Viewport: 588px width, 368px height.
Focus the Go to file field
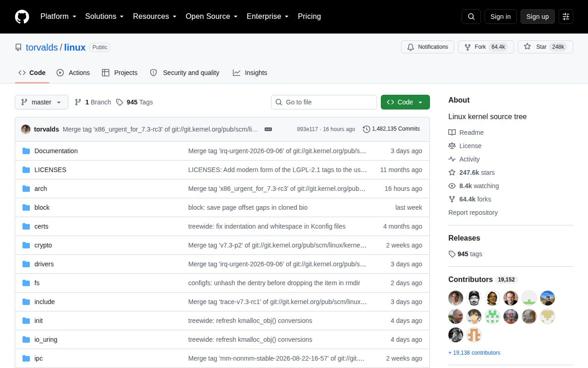324,102
